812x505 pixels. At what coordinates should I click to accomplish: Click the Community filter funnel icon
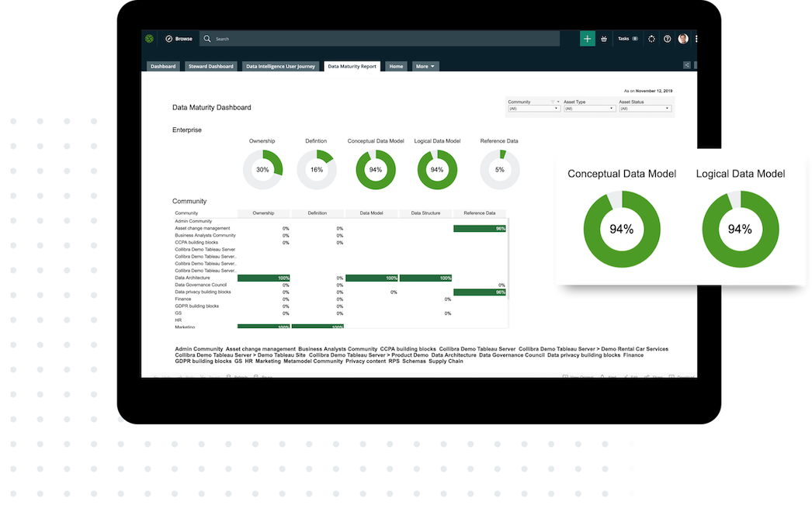point(553,102)
